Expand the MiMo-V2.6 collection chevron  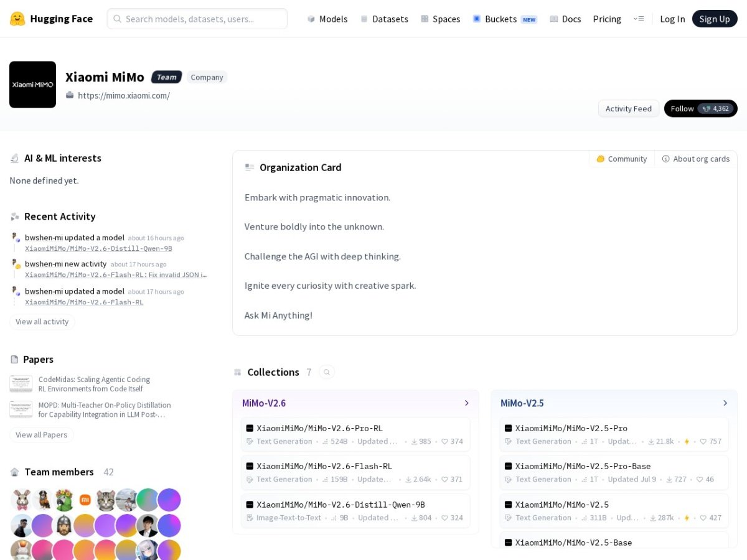point(466,403)
